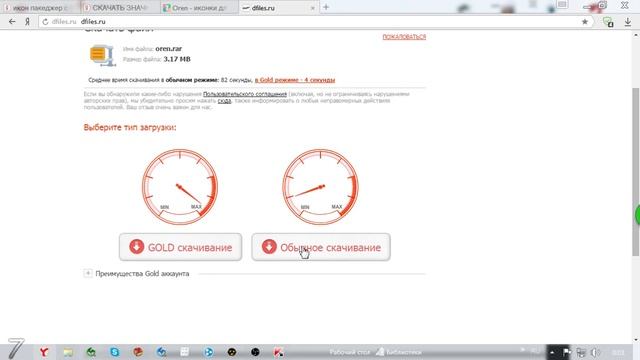The image size is (640, 360).
Task: Close the dfiles.ru tab
Action: (x=313, y=8)
